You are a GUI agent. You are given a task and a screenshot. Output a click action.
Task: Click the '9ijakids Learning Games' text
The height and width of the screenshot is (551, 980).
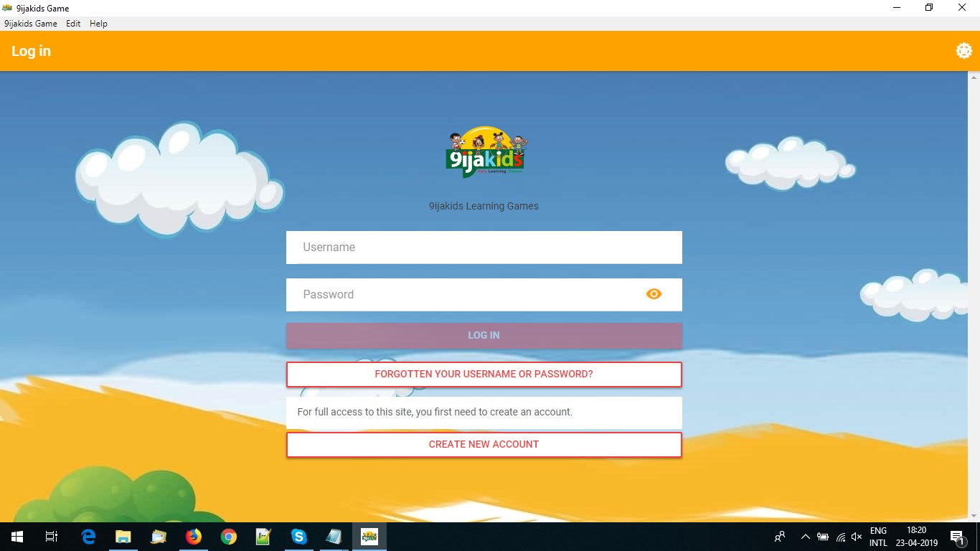484,207
